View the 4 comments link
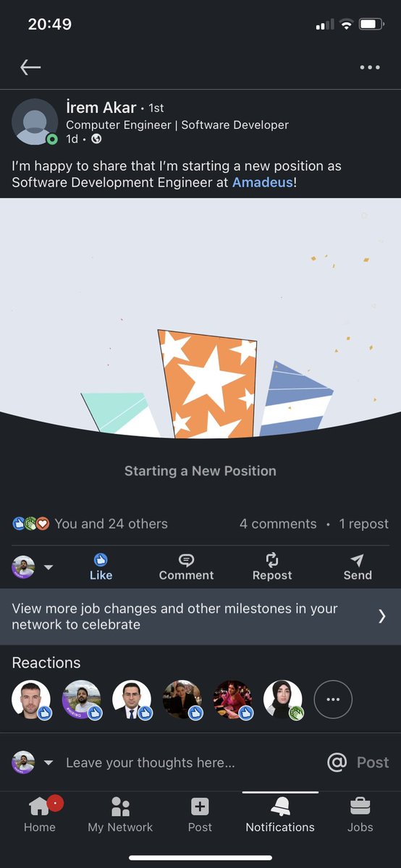This screenshot has height=868, width=401. coord(278,524)
